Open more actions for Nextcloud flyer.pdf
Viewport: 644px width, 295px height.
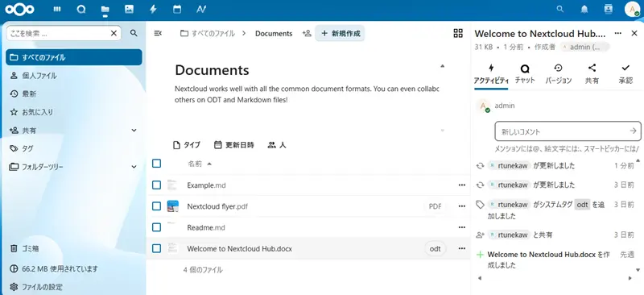(x=461, y=206)
